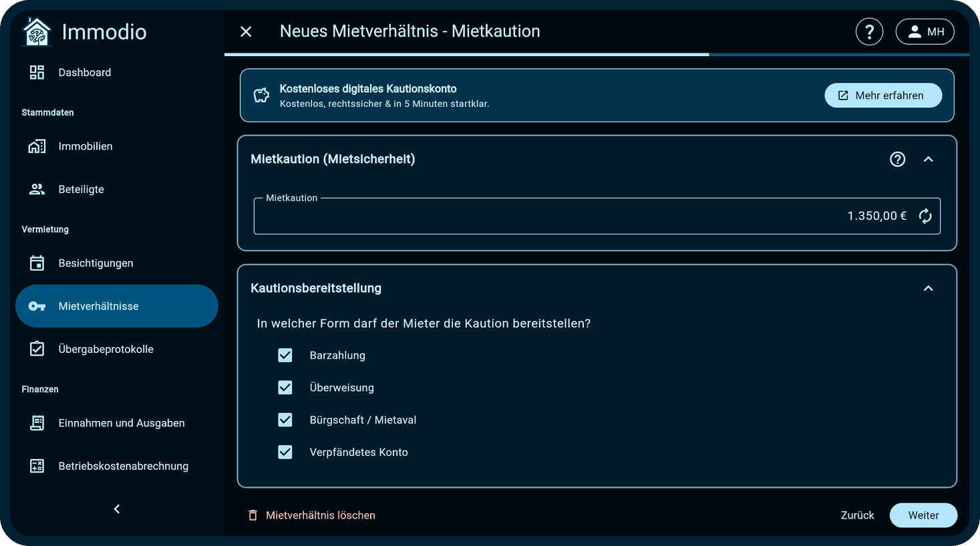980x546 pixels.
Task: Click the Weiter button
Action: [x=923, y=515]
